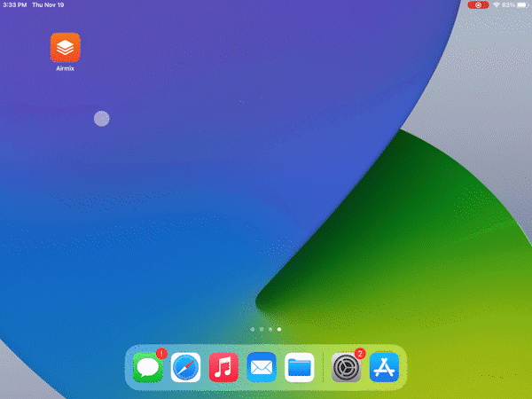The image size is (532, 399).
Task: Click the Thu Nov 19 date
Action: [x=48, y=4]
